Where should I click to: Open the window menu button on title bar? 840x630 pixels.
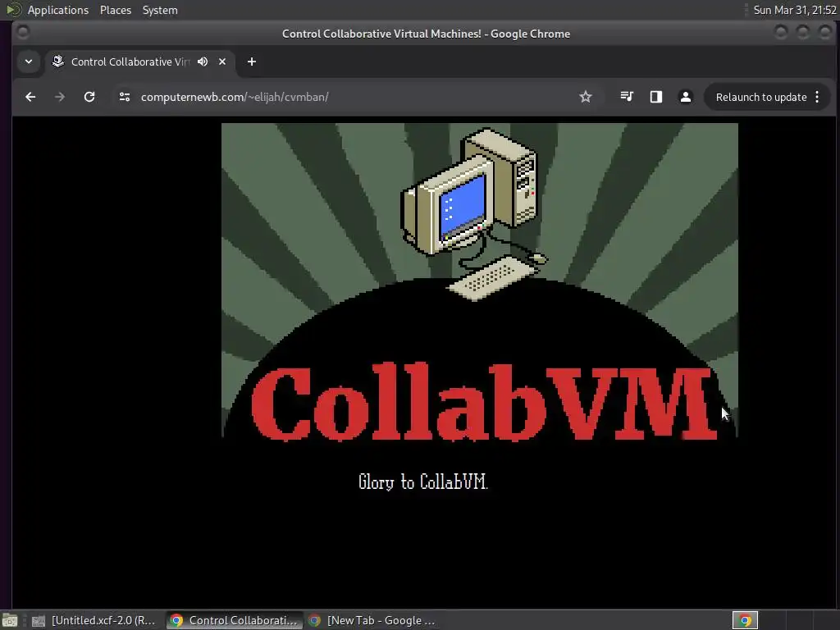pos(23,33)
